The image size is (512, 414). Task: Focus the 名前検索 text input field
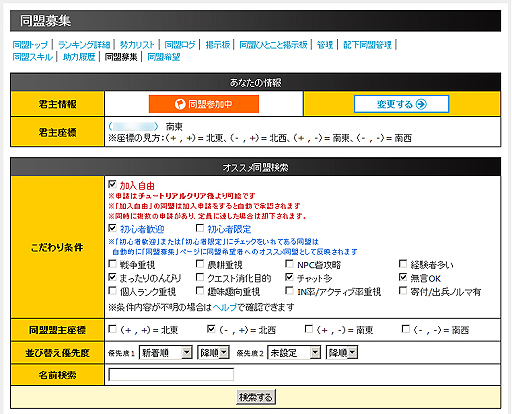tap(171, 374)
